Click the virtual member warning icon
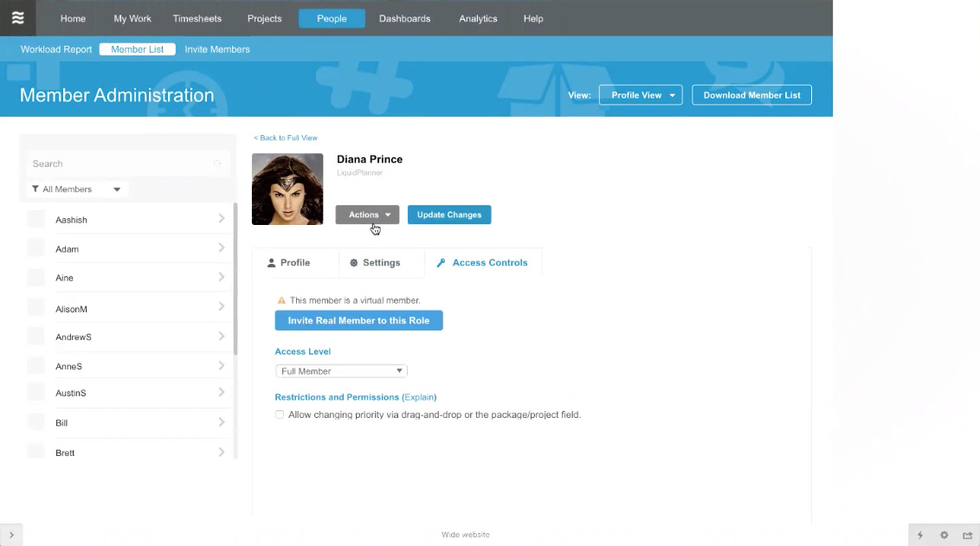 [x=281, y=300]
